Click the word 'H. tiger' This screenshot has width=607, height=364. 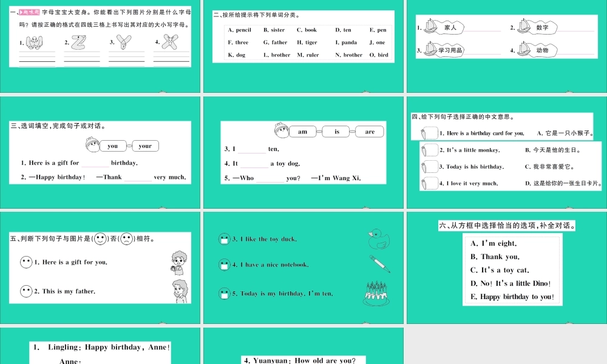coord(307,42)
